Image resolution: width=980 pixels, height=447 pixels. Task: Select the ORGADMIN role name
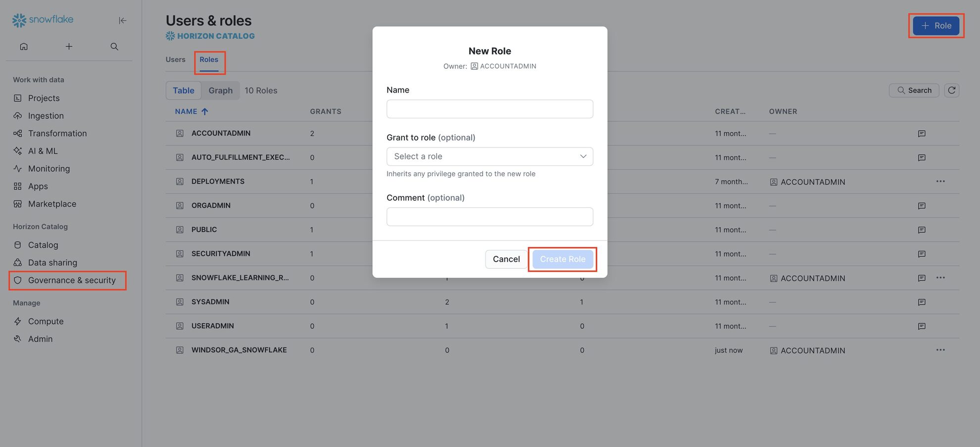[211, 205]
